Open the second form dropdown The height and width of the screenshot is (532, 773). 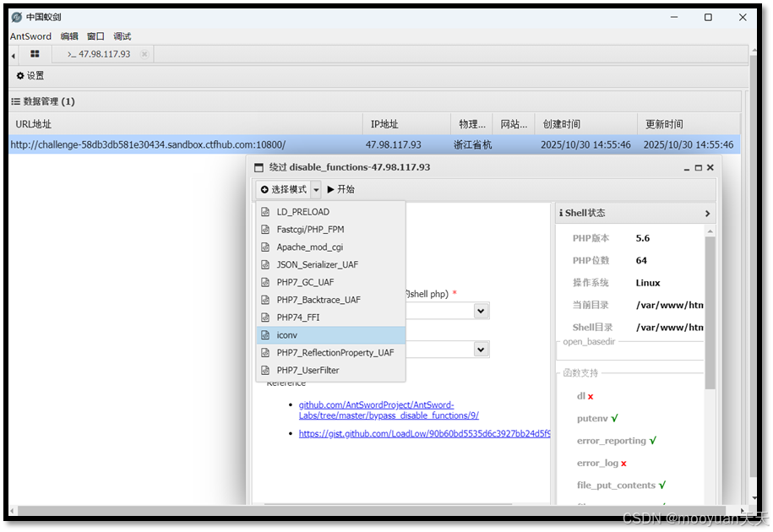[481, 350]
